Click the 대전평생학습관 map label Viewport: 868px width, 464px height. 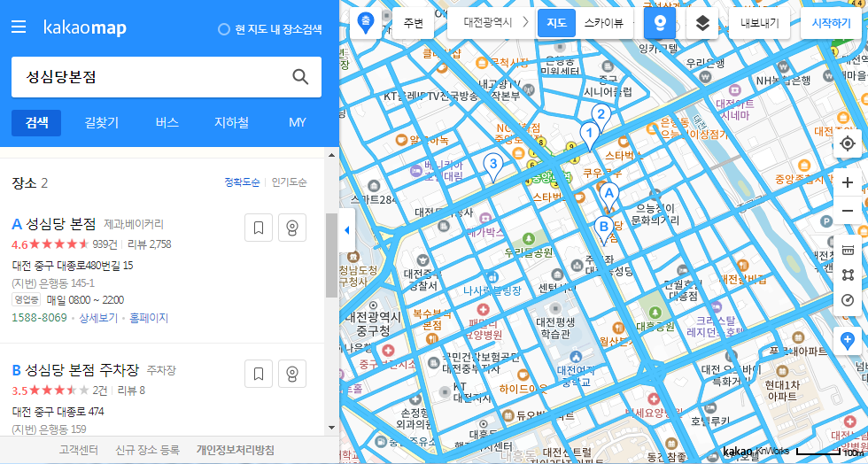[556, 327]
